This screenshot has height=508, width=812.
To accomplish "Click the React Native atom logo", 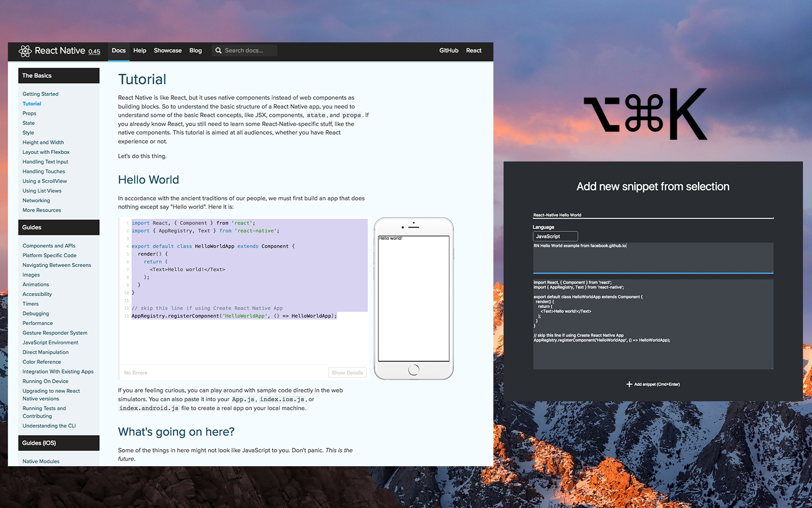I will point(25,51).
